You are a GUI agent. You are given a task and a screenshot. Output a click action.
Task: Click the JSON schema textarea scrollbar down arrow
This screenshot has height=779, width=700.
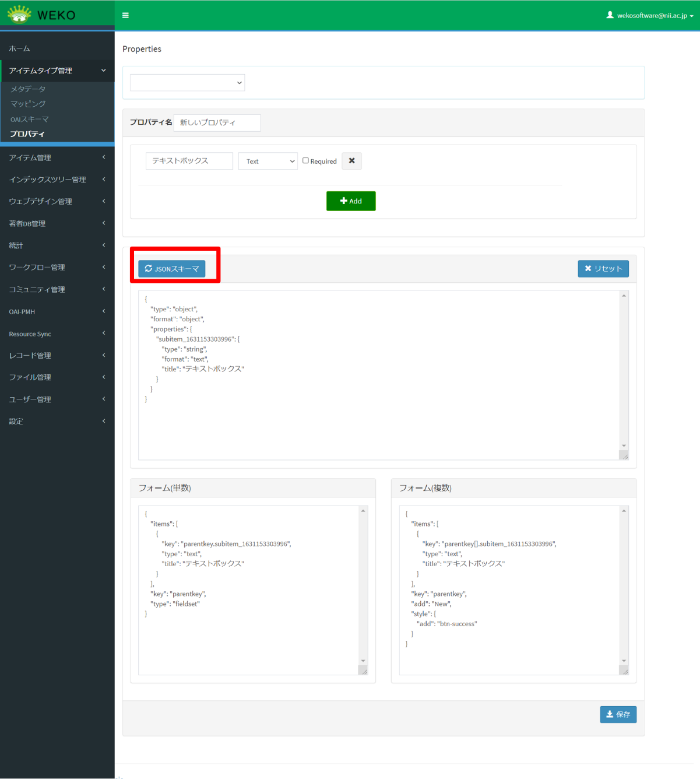pyautogui.click(x=624, y=446)
